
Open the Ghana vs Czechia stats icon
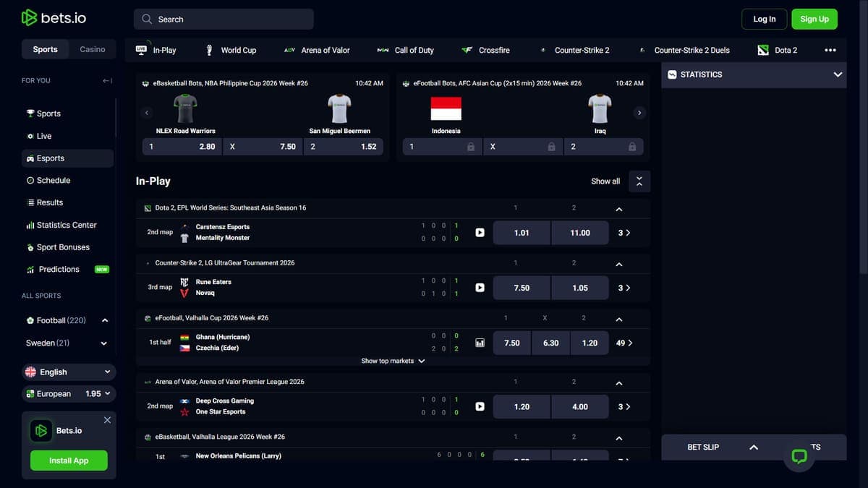pyautogui.click(x=480, y=343)
